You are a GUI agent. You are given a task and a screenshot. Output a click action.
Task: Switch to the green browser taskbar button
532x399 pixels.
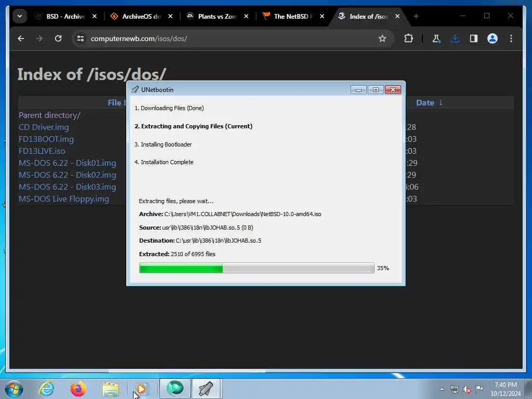[175, 389]
